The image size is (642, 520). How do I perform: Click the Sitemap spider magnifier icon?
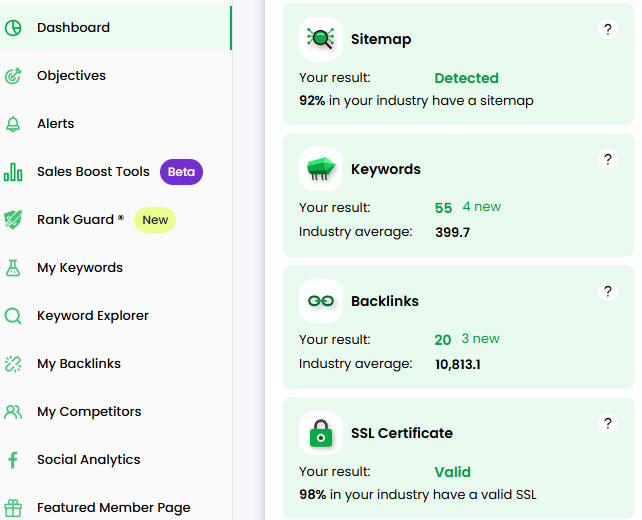coord(321,39)
